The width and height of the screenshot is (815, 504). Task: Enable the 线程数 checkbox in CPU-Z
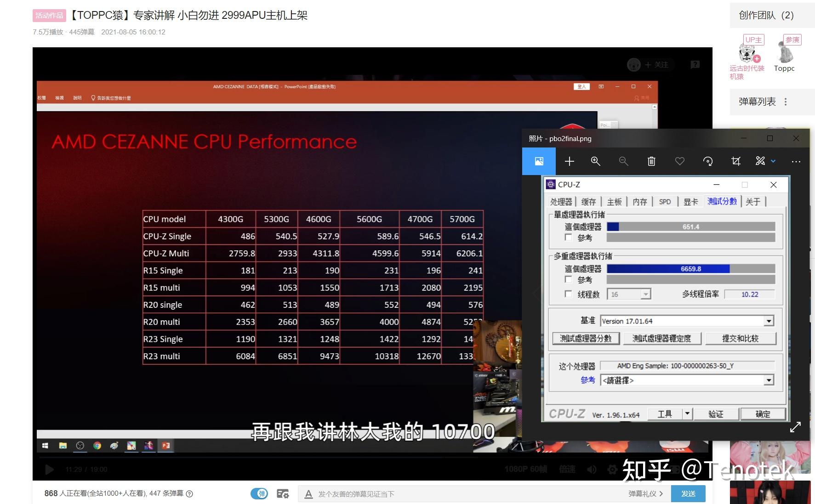(568, 294)
